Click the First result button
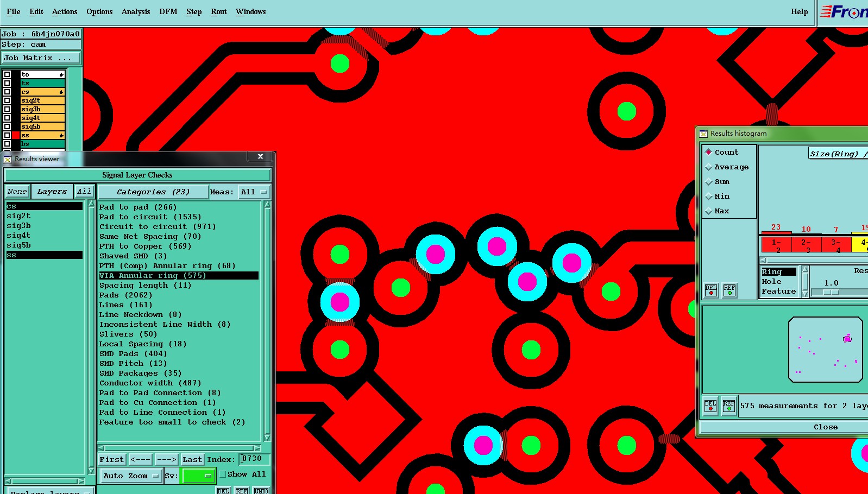The width and height of the screenshot is (868, 494). [112, 460]
